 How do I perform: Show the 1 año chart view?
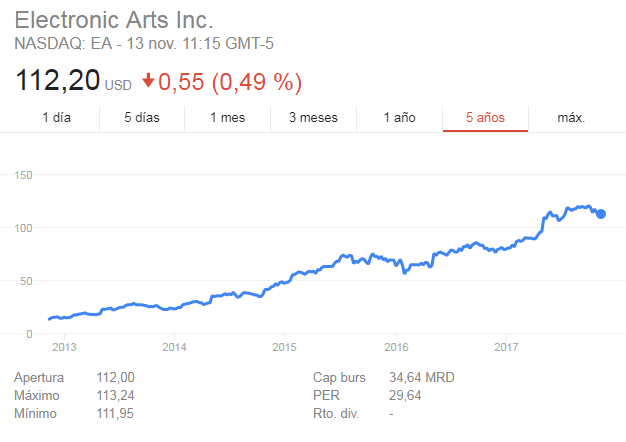click(x=399, y=118)
